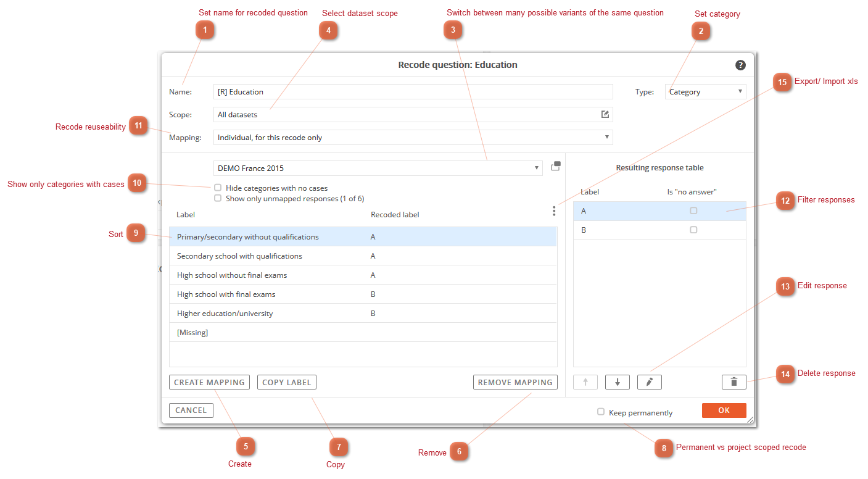This screenshot has height=479, width=868.
Task: Click the CREATE MAPPING button
Action: click(209, 382)
